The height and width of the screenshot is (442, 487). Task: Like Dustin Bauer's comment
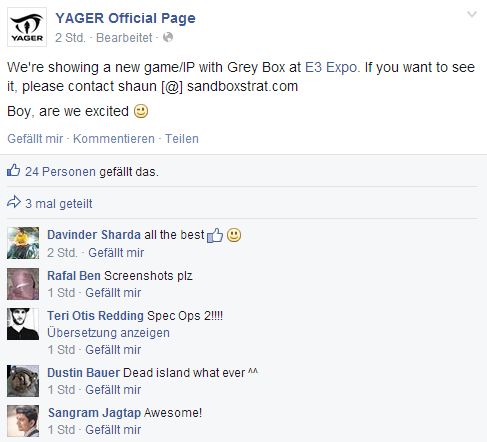tap(113, 390)
